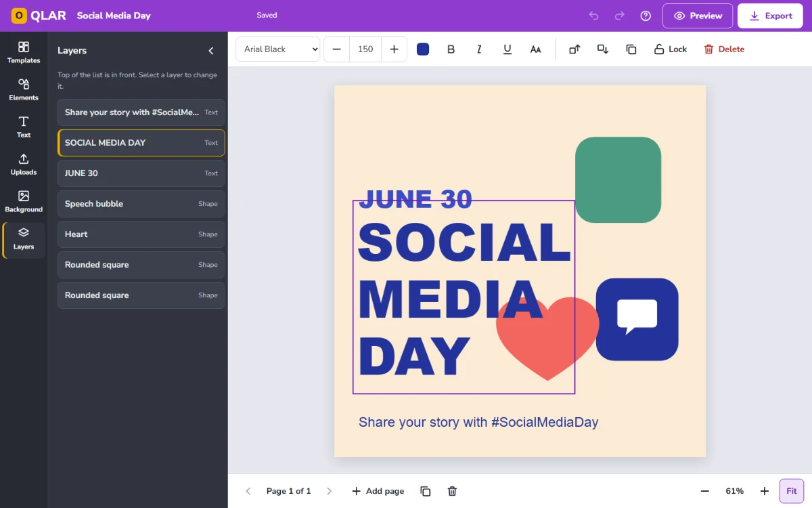Increase the font size with plus
The image size is (812, 508).
[394, 49]
